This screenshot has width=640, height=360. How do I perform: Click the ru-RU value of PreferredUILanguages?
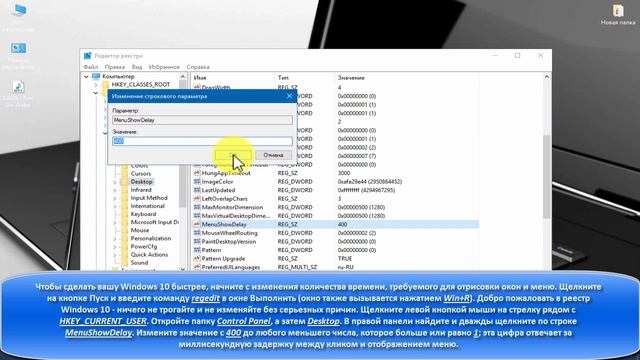click(345, 267)
